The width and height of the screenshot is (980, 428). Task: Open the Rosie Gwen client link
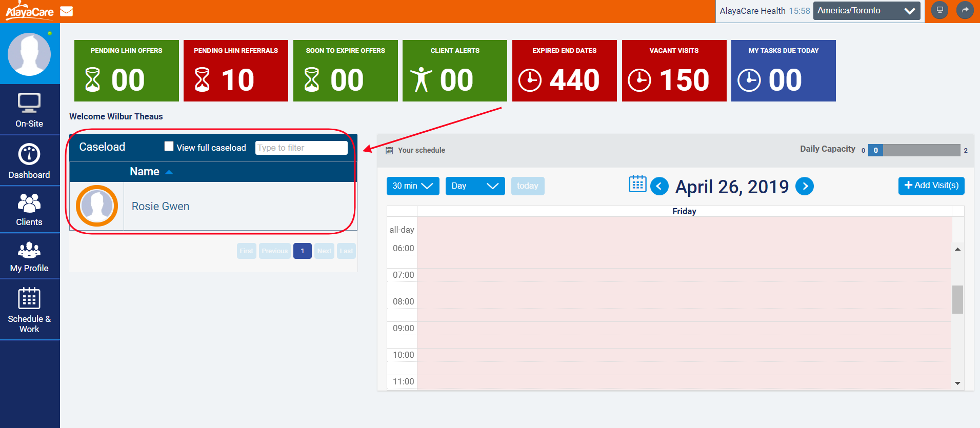point(161,207)
